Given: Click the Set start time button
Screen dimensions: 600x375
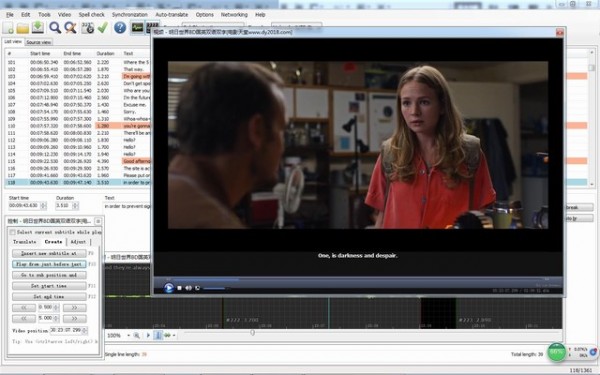Looking at the screenshot, I should point(49,286).
